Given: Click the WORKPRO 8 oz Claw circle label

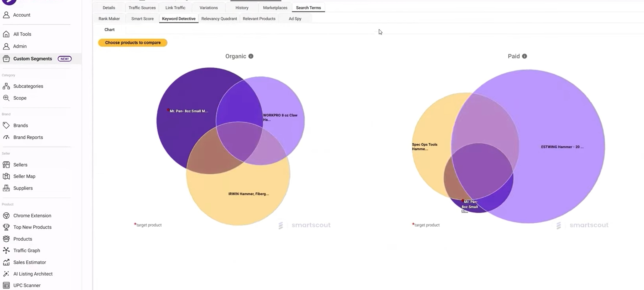Looking at the screenshot, I should point(280,117).
